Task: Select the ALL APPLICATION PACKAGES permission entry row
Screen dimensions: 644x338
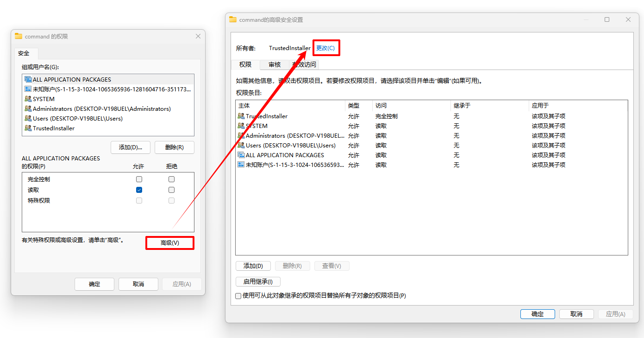Action: (x=431, y=155)
